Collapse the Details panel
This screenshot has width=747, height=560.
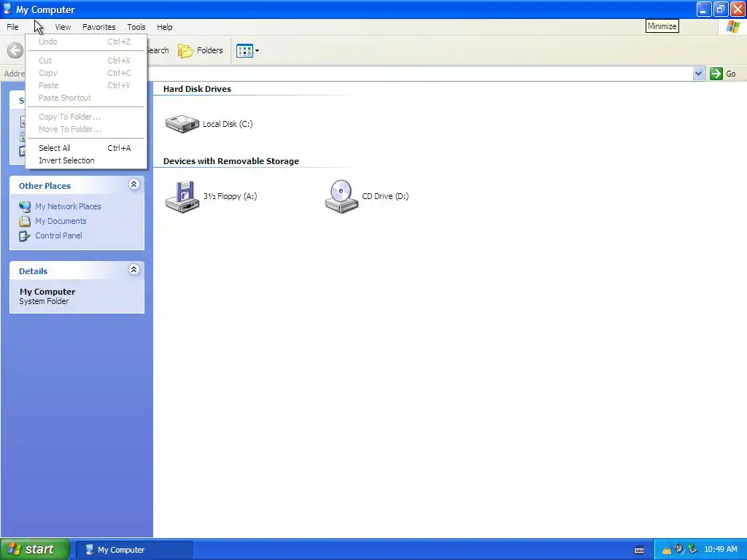134,270
